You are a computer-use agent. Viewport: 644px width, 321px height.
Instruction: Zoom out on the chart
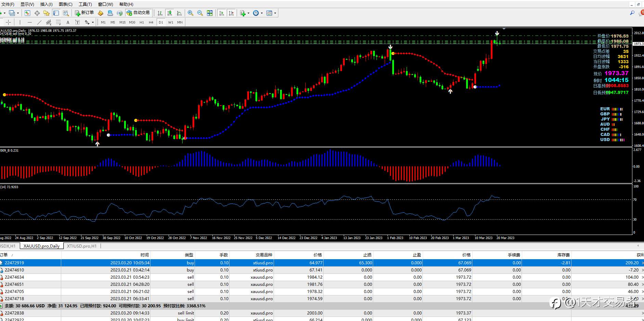click(x=200, y=13)
